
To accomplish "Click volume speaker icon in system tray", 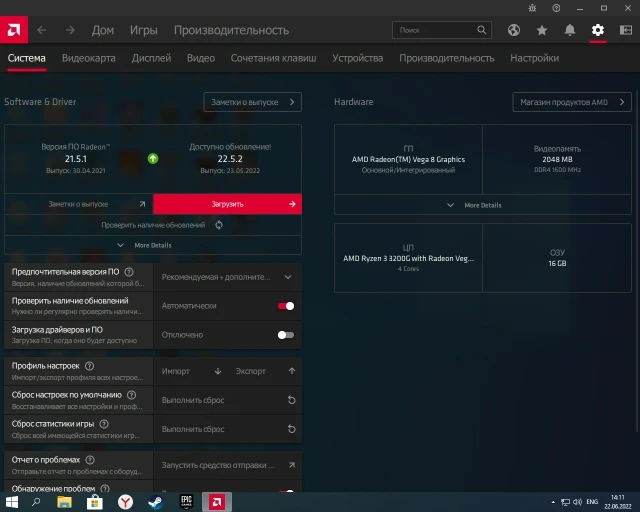I will click(x=578, y=502).
